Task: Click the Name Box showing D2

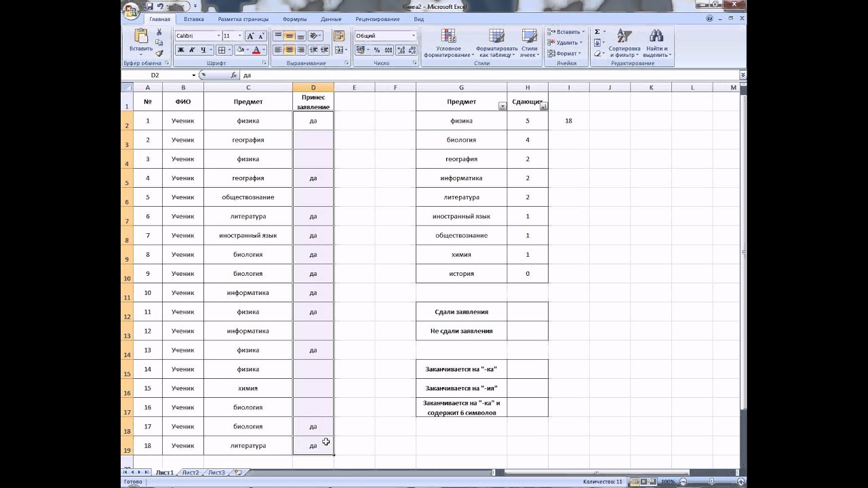Action: point(155,75)
